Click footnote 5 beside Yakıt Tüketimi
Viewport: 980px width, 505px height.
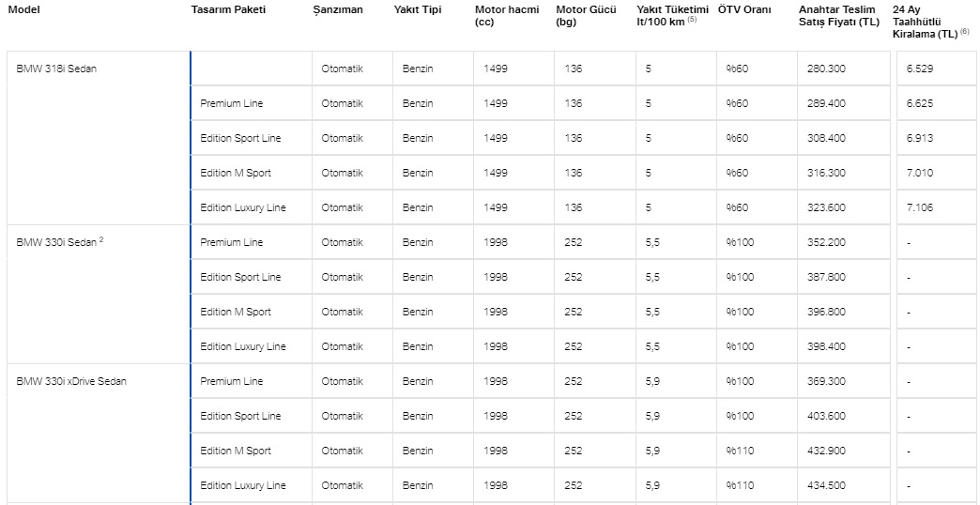(692, 20)
